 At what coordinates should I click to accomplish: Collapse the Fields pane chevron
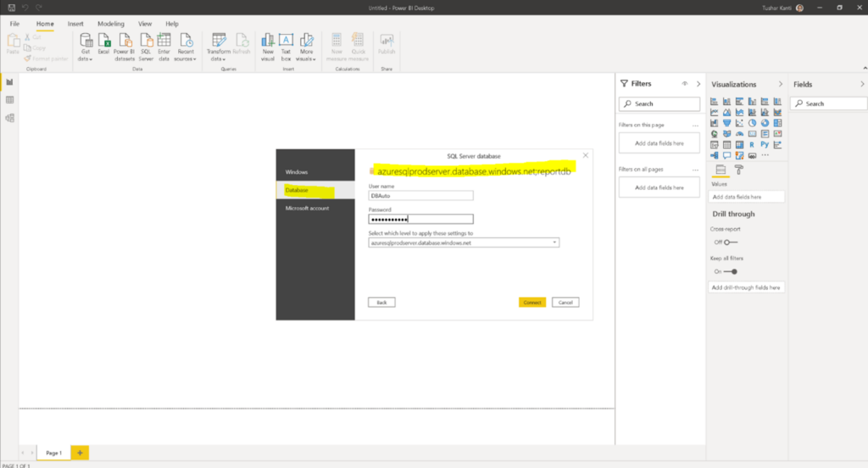pos(862,84)
